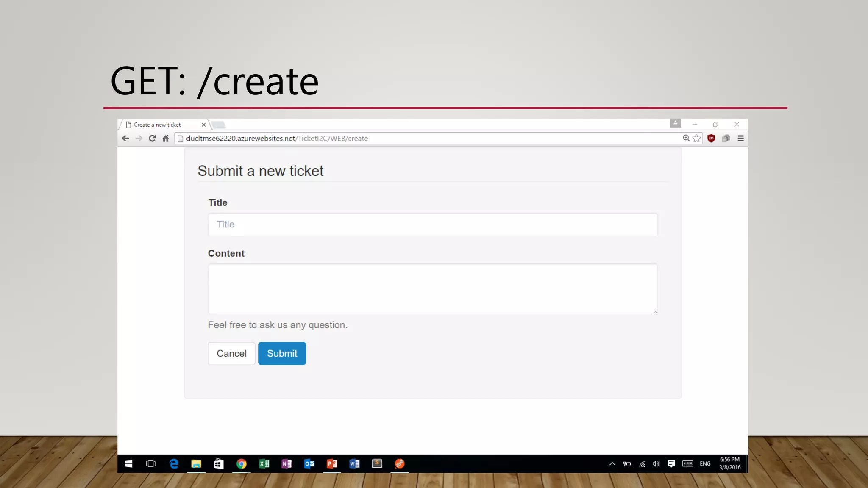Switch to PowerPoint on the taskbar
The width and height of the screenshot is (868, 488).
(x=332, y=464)
